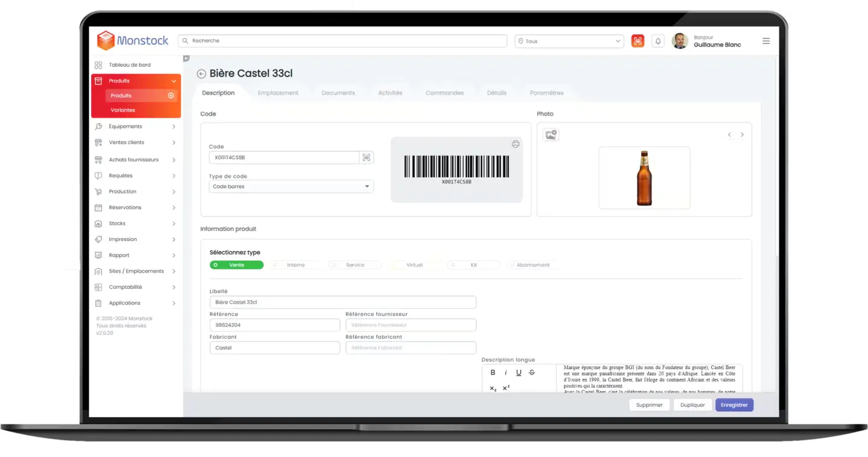Viewport: 868px width, 457px height.
Task: Select the Vente product type
Action: pos(236,265)
